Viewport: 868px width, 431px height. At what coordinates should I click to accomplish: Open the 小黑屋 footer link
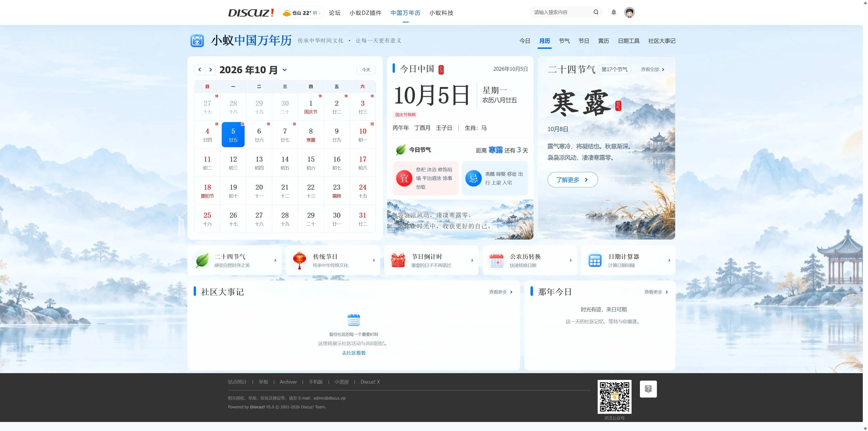(x=341, y=382)
